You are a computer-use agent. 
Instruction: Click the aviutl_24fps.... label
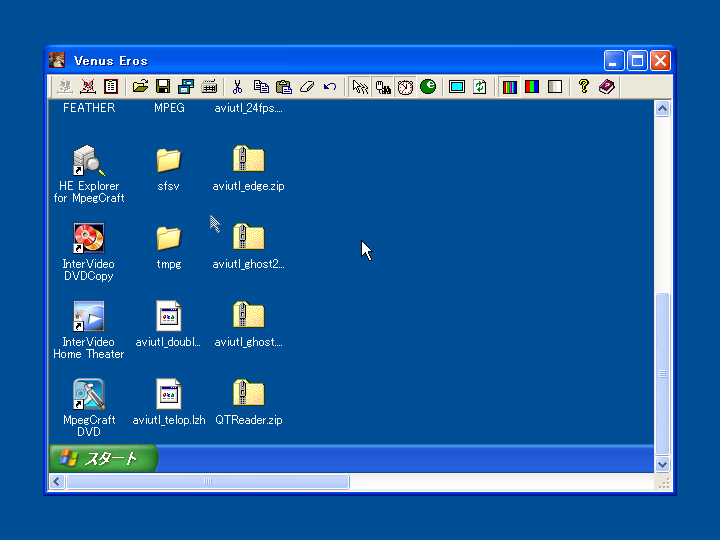coord(248,108)
